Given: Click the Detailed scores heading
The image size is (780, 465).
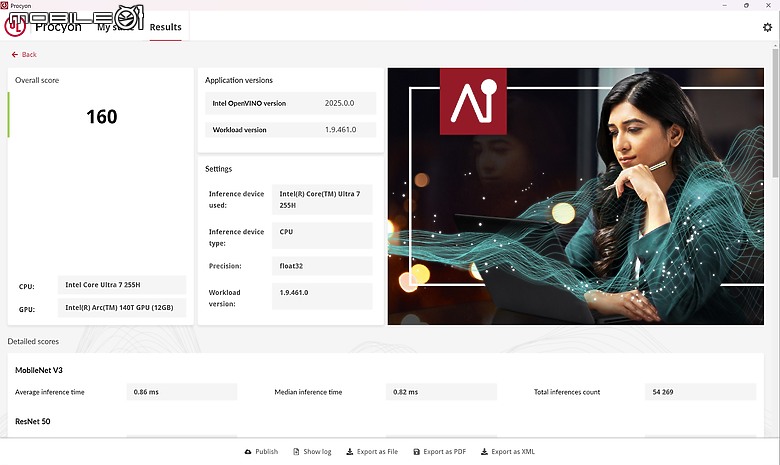Looking at the screenshot, I should pyautogui.click(x=33, y=341).
